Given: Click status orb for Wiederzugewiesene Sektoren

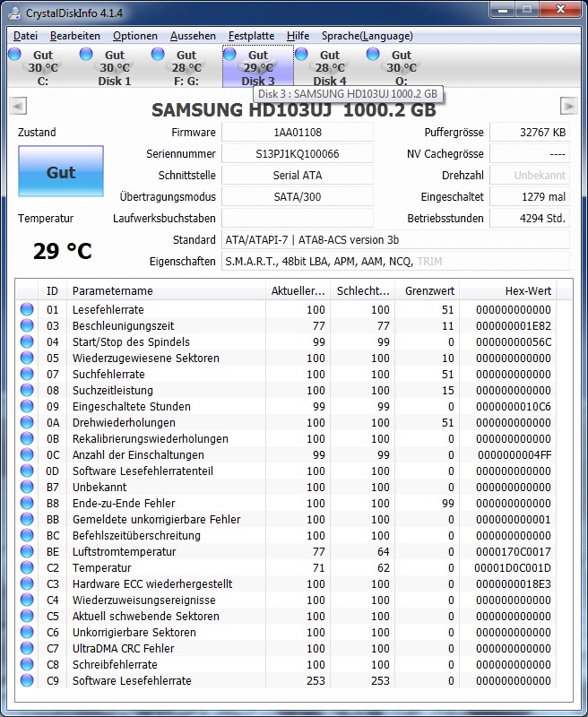Looking at the screenshot, I should click(x=27, y=358).
